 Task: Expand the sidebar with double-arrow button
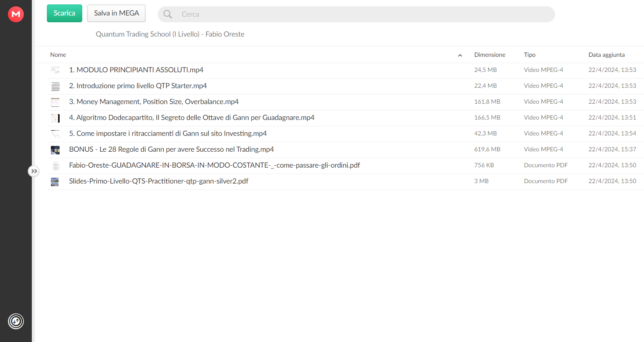pyautogui.click(x=34, y=171)
